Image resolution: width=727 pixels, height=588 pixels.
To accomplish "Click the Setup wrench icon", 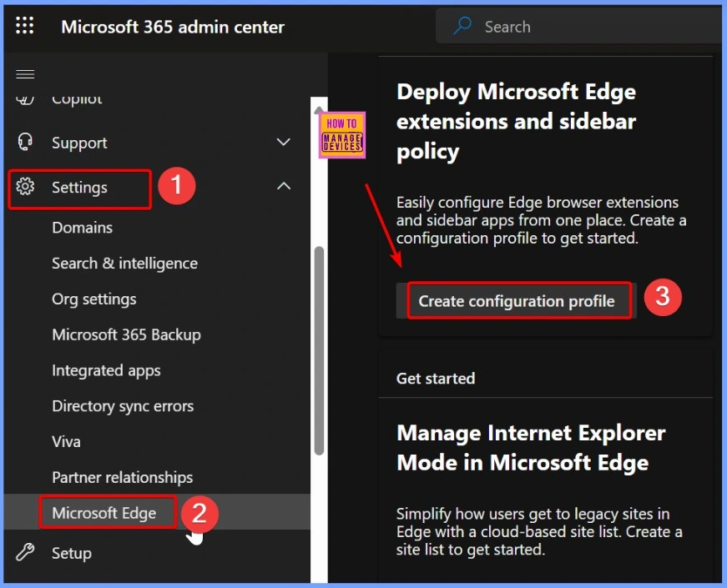I will 25,552.
